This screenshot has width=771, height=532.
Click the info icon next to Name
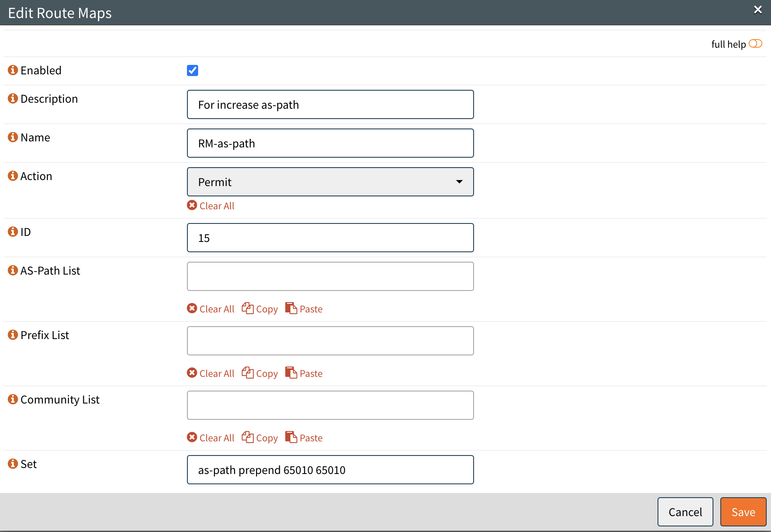click(x=13, y=137)
